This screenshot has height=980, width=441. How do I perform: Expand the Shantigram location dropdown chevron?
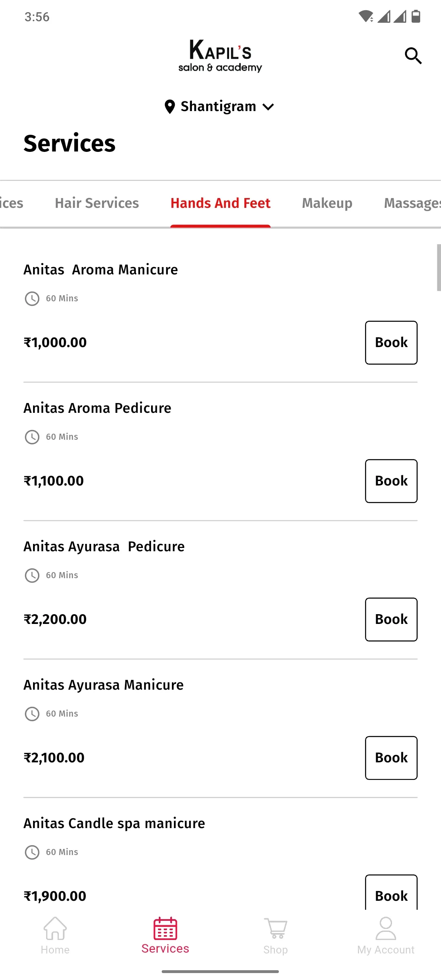point(268,107)
